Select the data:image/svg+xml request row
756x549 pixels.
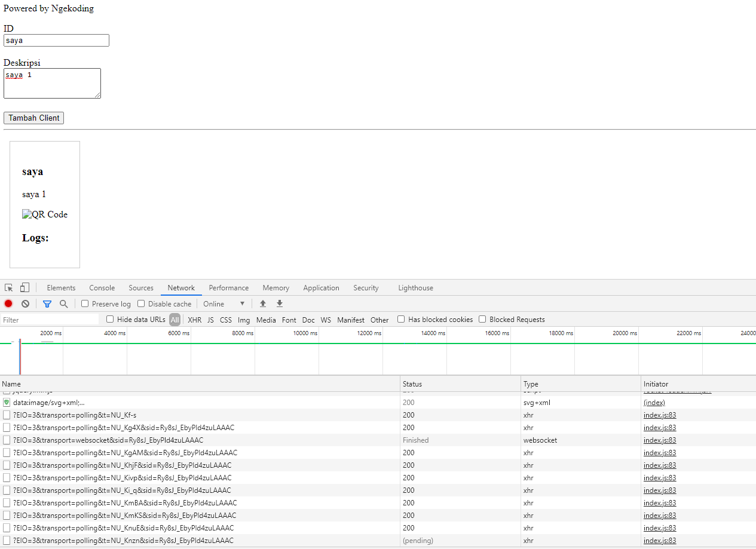tap(378, 403)
